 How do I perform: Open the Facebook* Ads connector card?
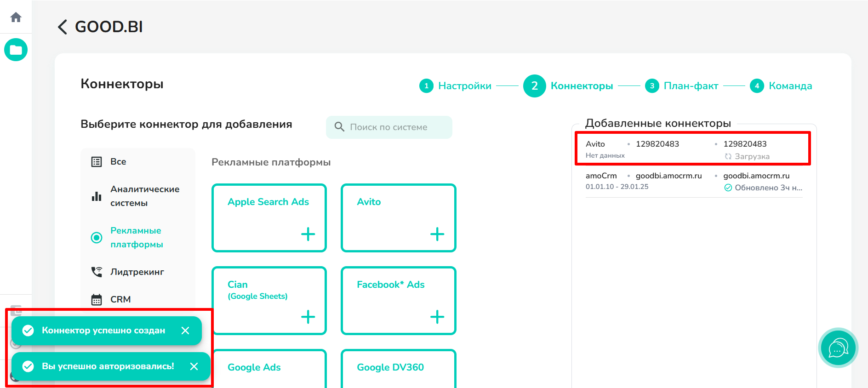tap(398, 301)
